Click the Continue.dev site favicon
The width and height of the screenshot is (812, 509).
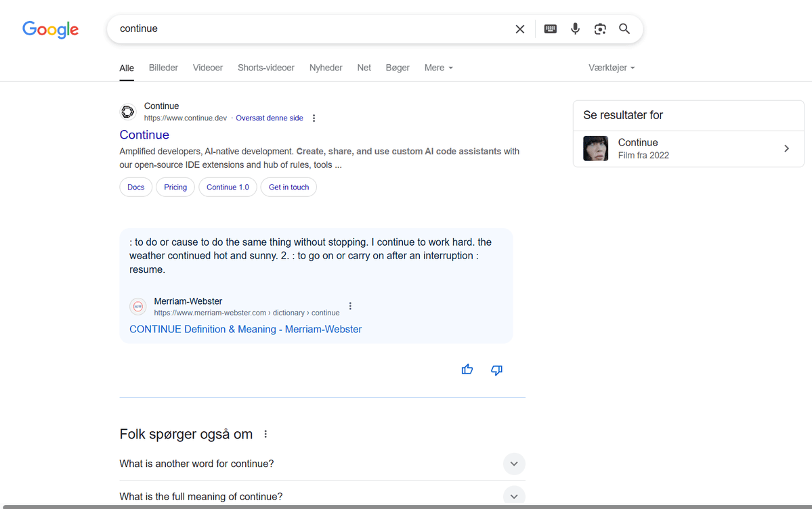128,112
